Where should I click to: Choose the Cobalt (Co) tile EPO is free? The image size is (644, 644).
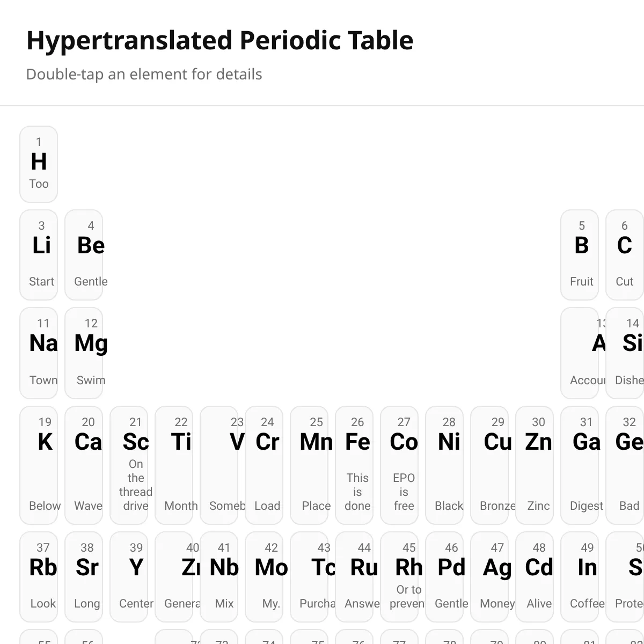click(x=399, y=465)
